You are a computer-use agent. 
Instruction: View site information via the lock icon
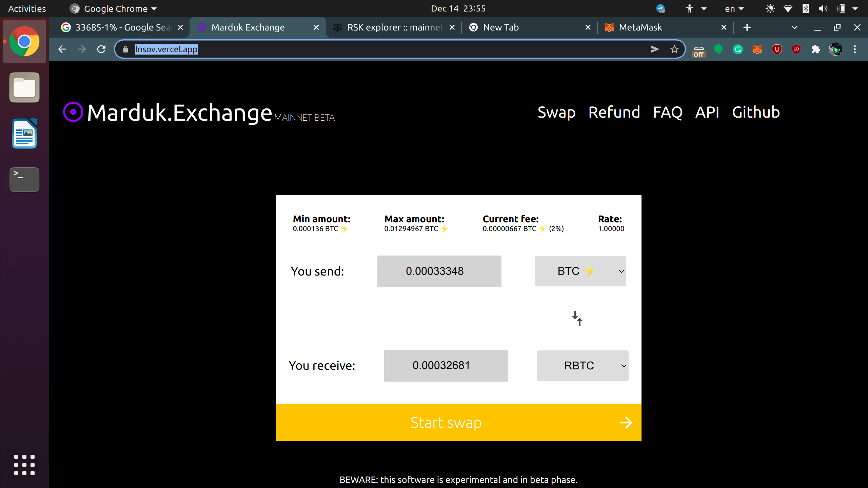[x=125, y=49]
